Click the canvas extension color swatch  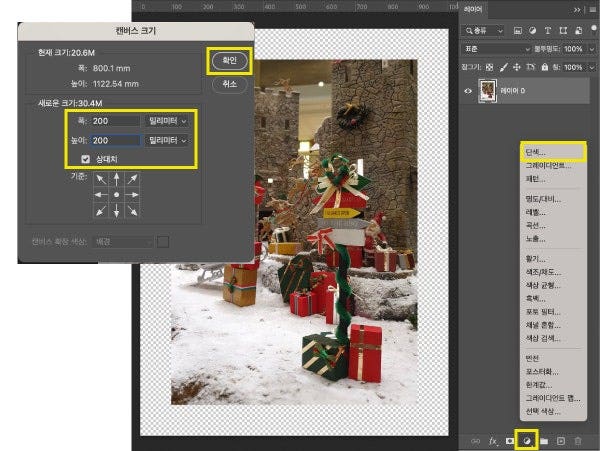point(163,242)
